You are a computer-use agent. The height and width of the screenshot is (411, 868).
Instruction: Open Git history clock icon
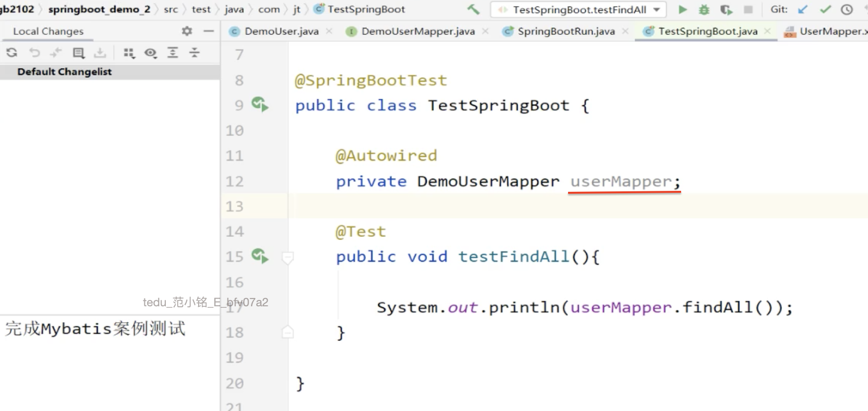[847, 9]
